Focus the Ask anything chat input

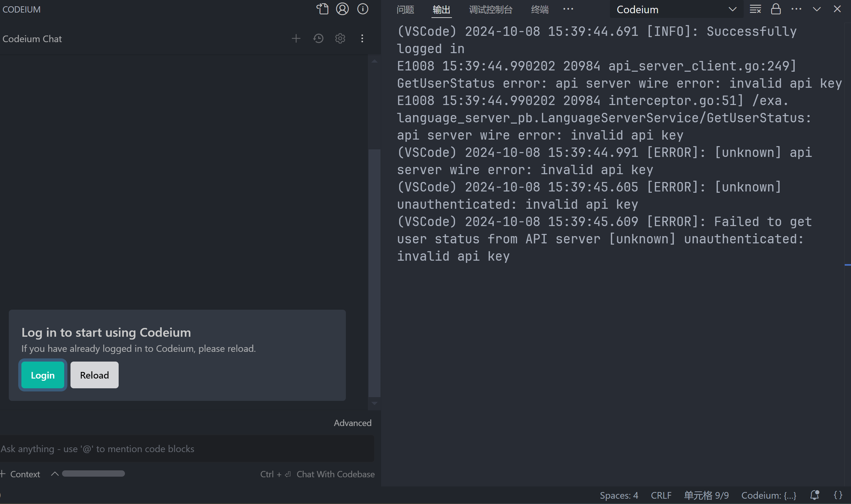tap(187, 449)
